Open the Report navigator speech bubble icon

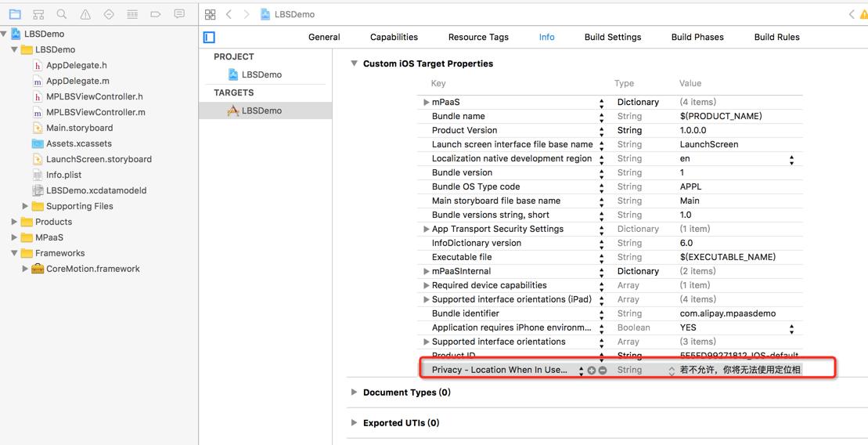178,14
